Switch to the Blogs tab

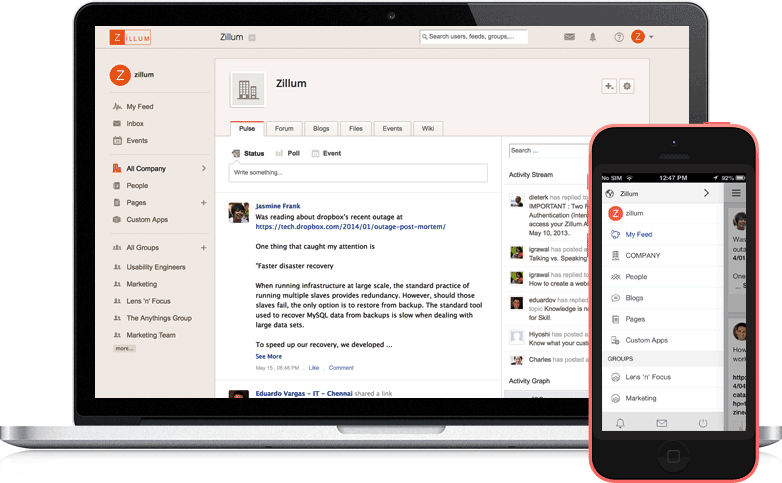[321, 128]
